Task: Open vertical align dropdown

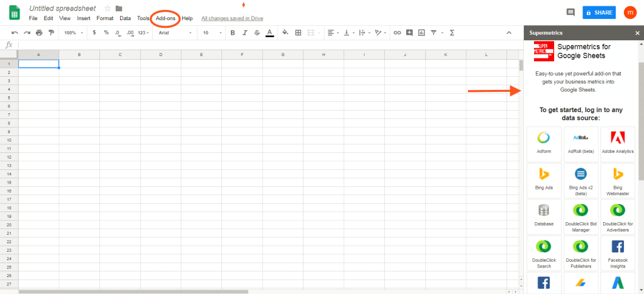Action: click(x=348, y=33)
